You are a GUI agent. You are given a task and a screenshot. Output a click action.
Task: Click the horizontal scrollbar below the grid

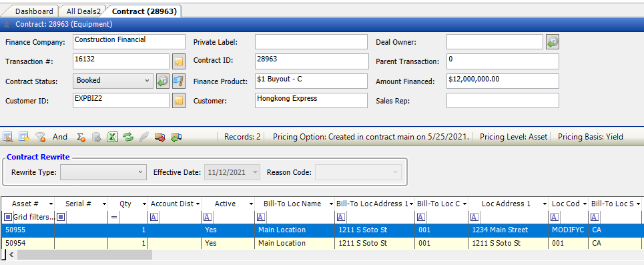pyautogui.click(x=84, y=255)
